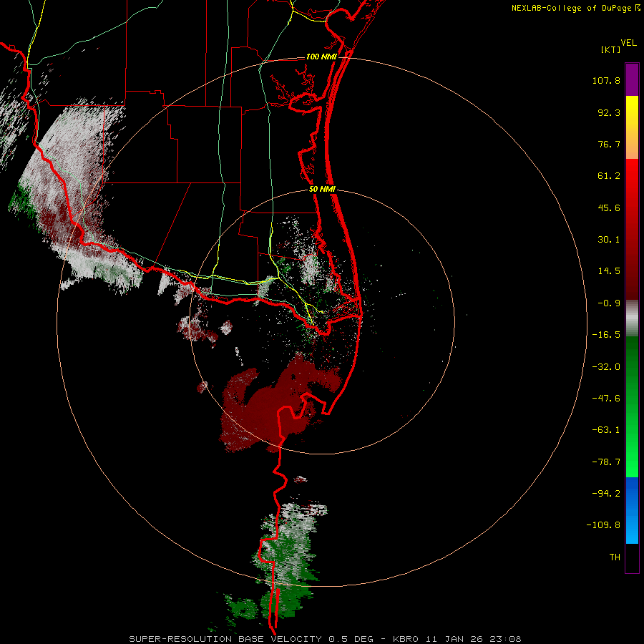Click the 30.1 legend value

pos(609,240)
